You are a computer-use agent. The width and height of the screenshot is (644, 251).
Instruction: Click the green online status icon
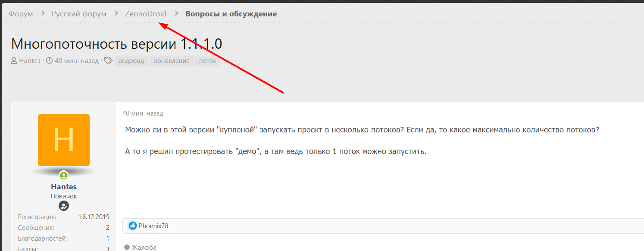click(x=64, y=176)
